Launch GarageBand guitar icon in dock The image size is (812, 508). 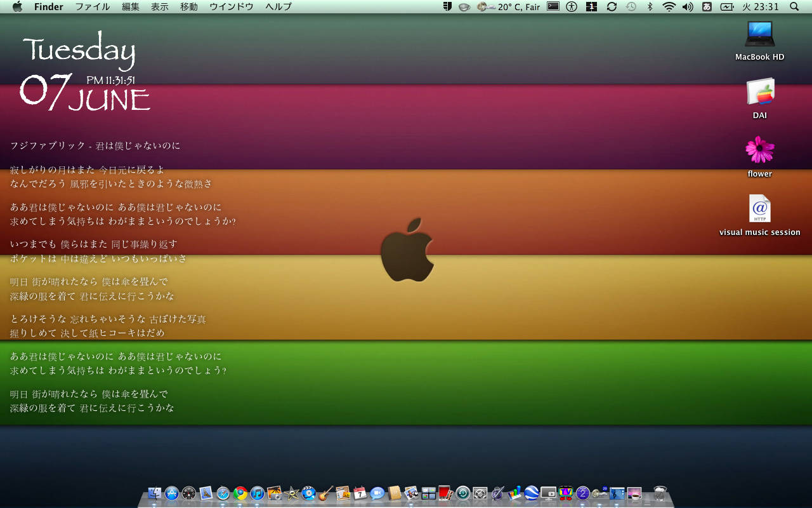[x=326, y=493]
